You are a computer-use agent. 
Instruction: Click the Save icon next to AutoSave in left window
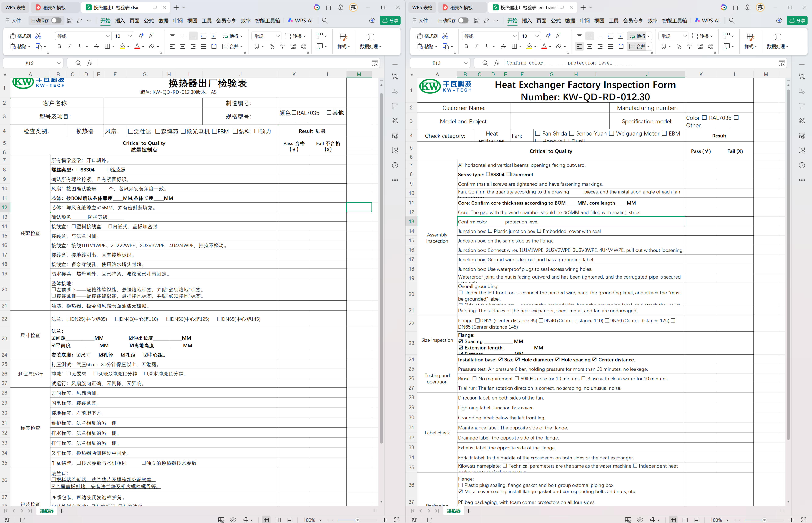click(70, 20)
